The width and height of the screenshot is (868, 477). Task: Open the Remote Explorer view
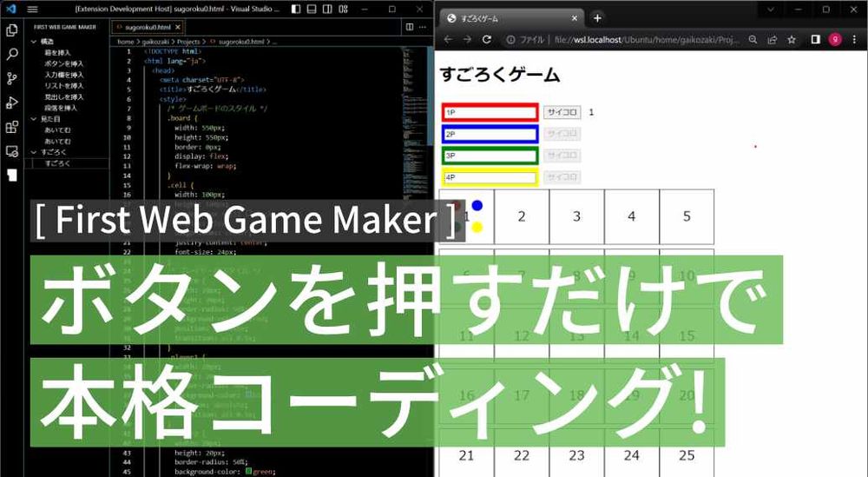point(12,151)
